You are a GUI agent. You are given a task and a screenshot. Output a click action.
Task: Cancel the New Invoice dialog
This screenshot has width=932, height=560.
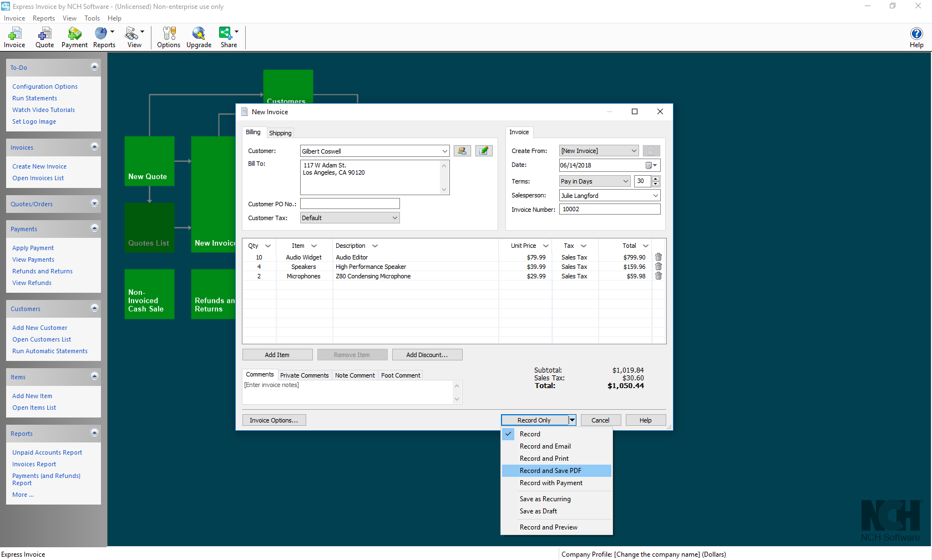600,420
